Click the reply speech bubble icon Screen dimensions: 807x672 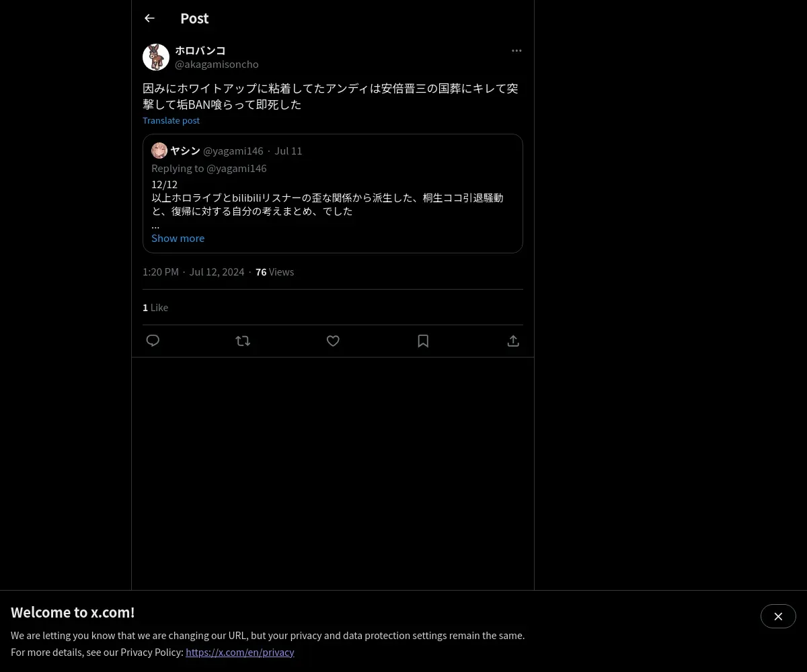coord(153,341)
